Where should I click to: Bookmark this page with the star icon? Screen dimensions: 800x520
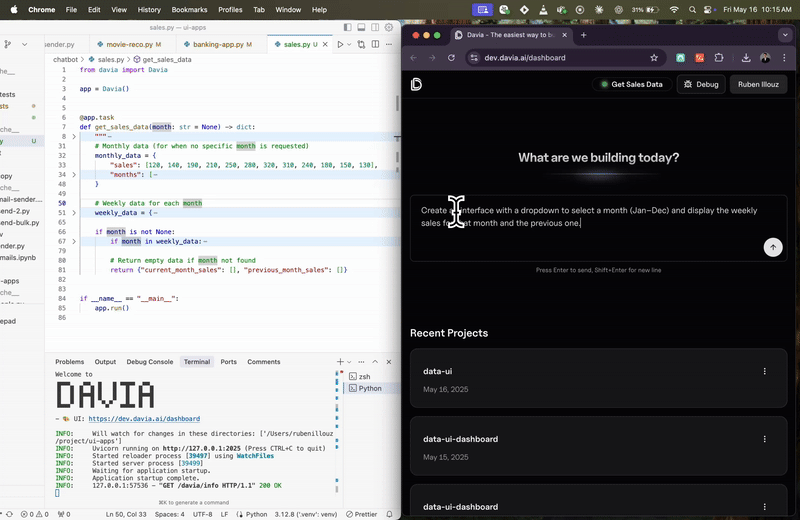coord(654,58)
